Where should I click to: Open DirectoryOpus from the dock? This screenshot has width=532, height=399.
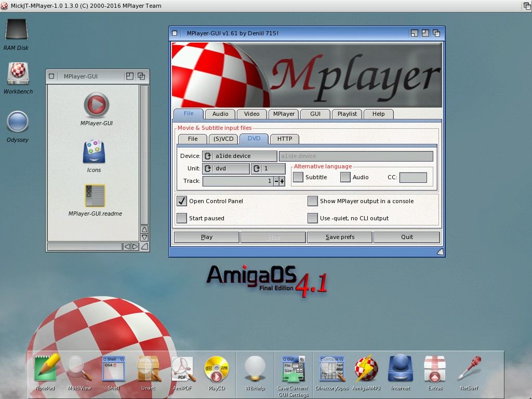(331, 369)
